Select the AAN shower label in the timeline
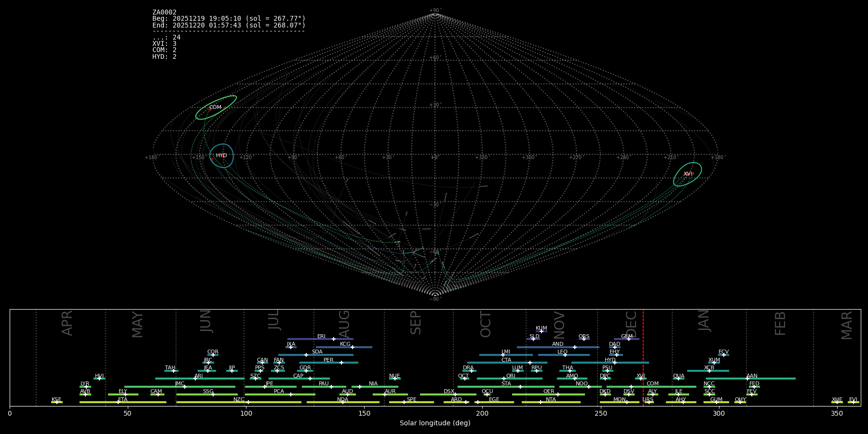 click(x=752, y=376)
